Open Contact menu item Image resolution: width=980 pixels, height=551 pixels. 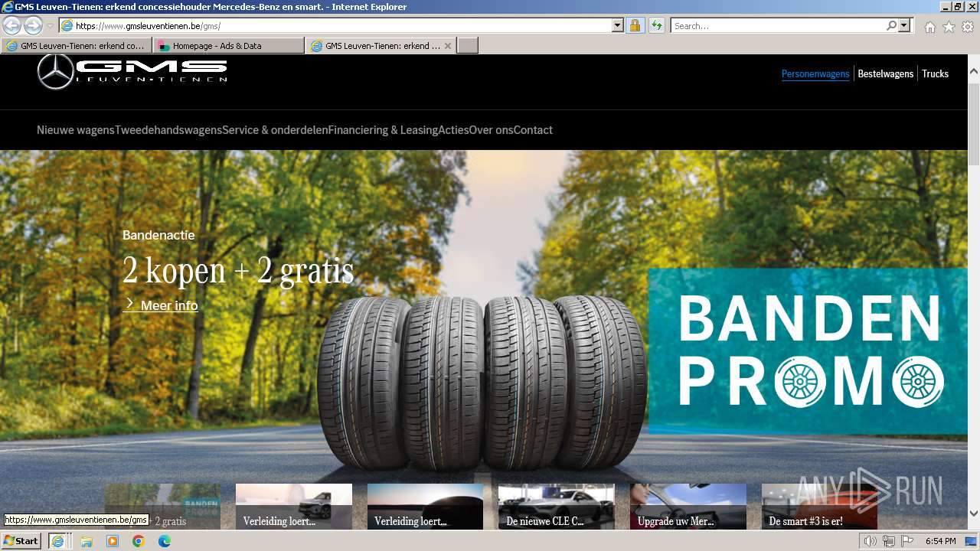[x=533, y=130]
